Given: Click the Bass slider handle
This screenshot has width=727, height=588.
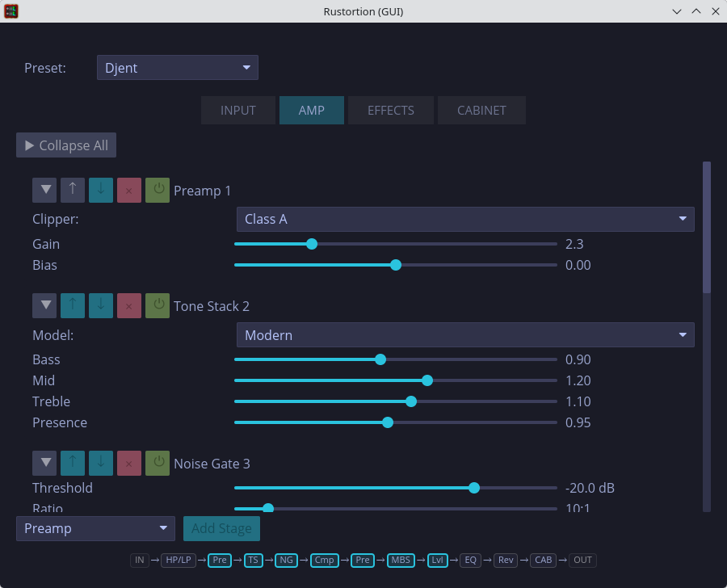Looking at the screenshot, I should click(380, 359).
